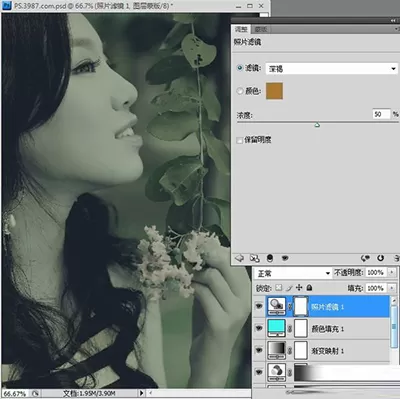Hide the 颜色填充 1 layer

259,328
